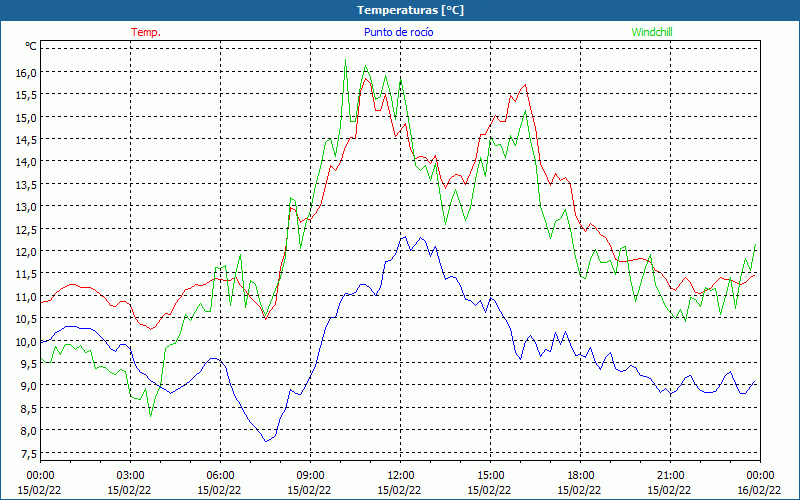The width and height of the screenshot is (800, 500).
Task: Click the 13,5 y-axis value
Action: pos(27,185)
